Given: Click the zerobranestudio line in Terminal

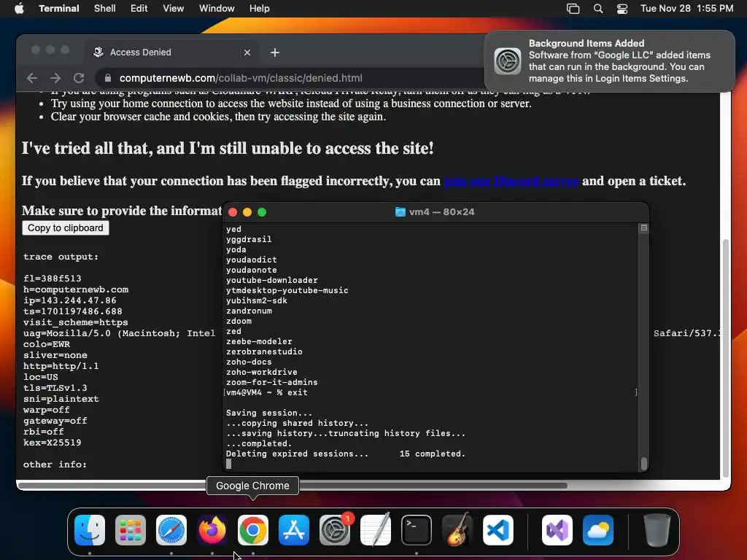Looking at the screenshot, I should (x=264, y=351).
